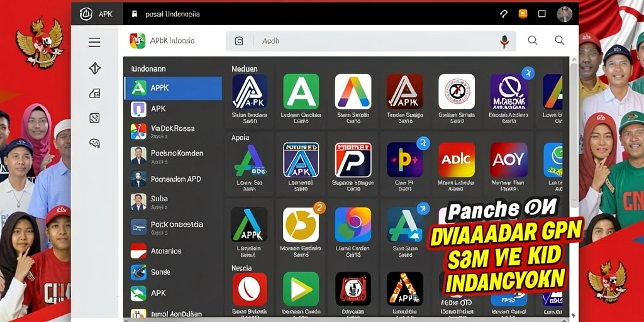The height and width of the screenshot is (322, 644).
Task: Click the diamond star icon in the left sidebar
Action: pos(95,68)
